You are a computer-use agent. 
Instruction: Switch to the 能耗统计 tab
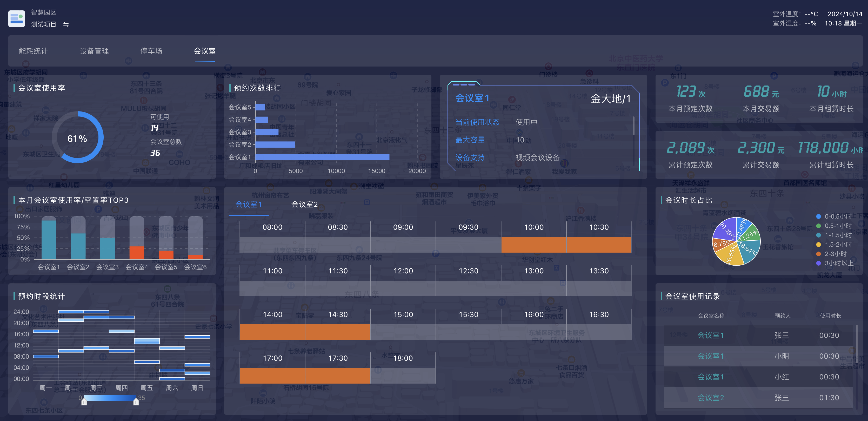[x=33, y=51]
